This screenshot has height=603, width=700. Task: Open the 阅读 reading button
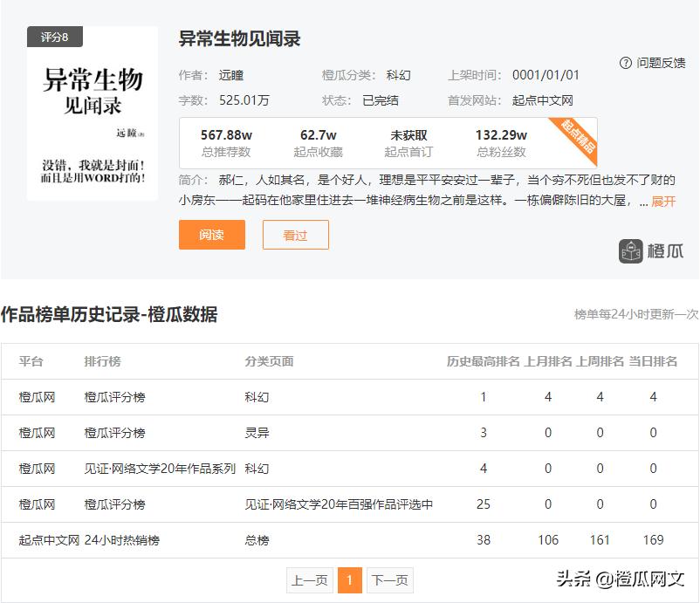pos(211,235)
